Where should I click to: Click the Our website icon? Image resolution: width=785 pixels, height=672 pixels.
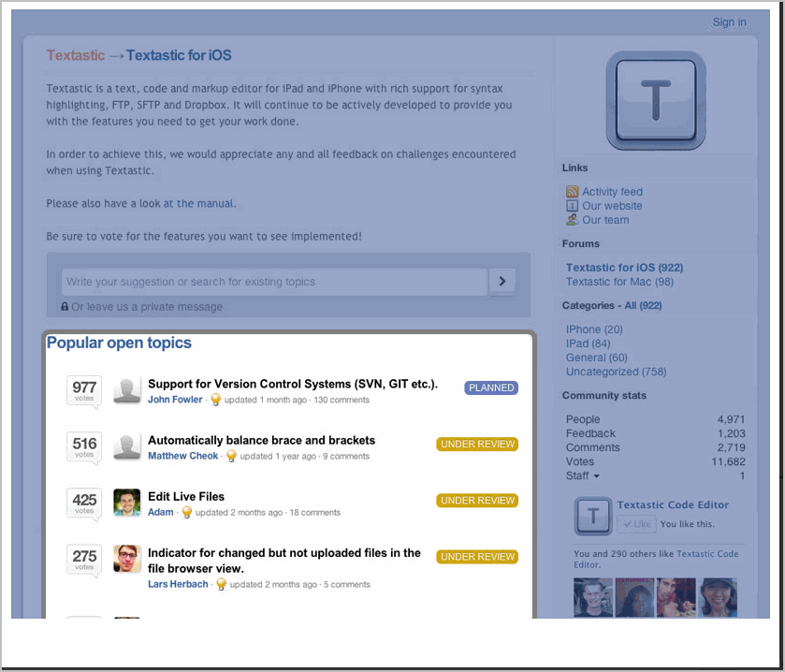click(x=572, y=206)
